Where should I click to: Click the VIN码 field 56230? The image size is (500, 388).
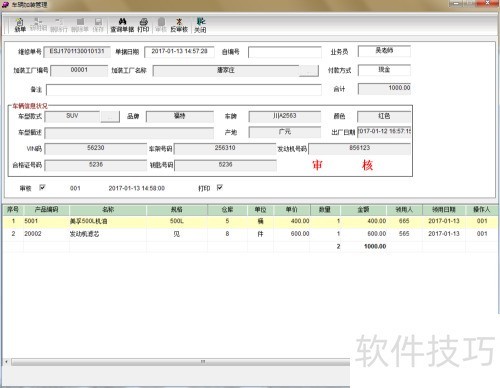[96, 148]
